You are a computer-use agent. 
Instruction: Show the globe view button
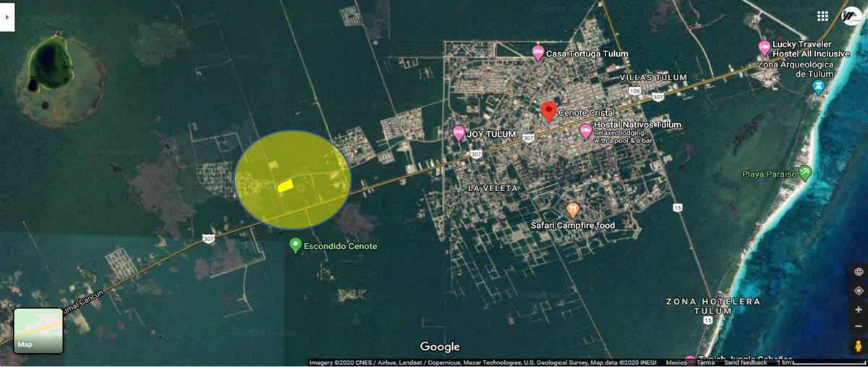point(859,272)
